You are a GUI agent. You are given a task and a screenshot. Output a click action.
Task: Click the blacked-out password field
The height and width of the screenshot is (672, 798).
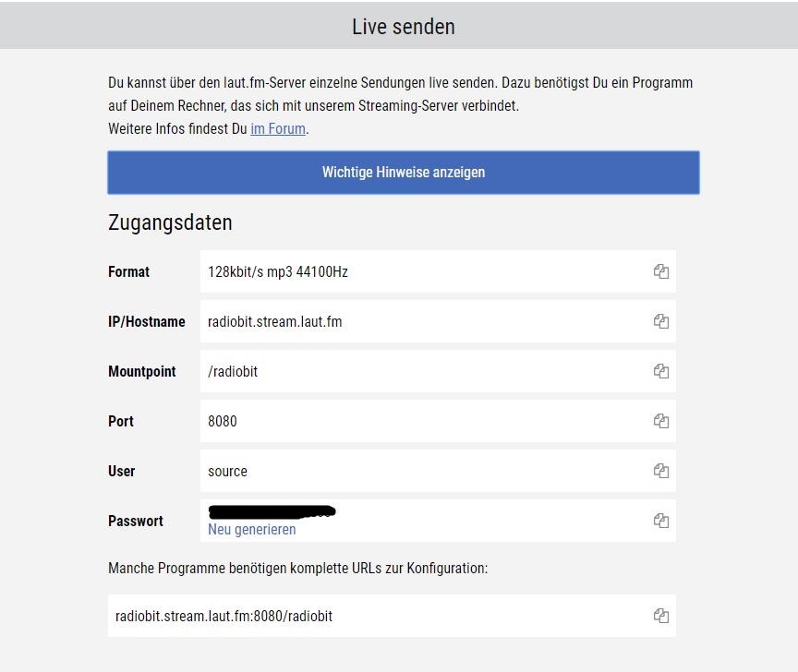pyautogui.click(x=272, y=511)
